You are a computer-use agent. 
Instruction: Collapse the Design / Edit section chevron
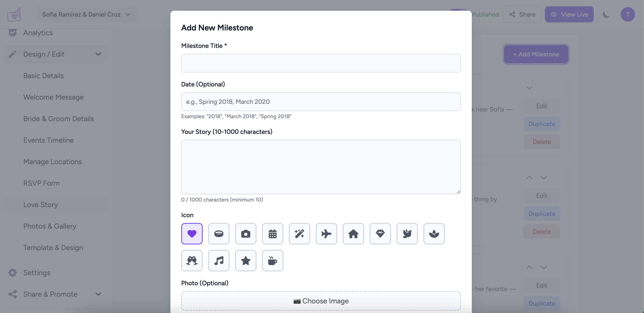coord(98,54)
